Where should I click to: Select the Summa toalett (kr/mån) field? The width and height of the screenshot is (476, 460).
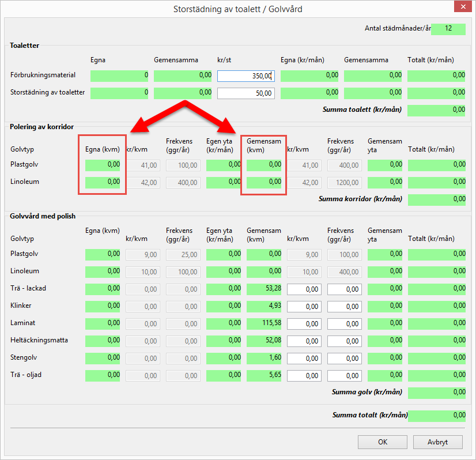[x=436, y=111]
